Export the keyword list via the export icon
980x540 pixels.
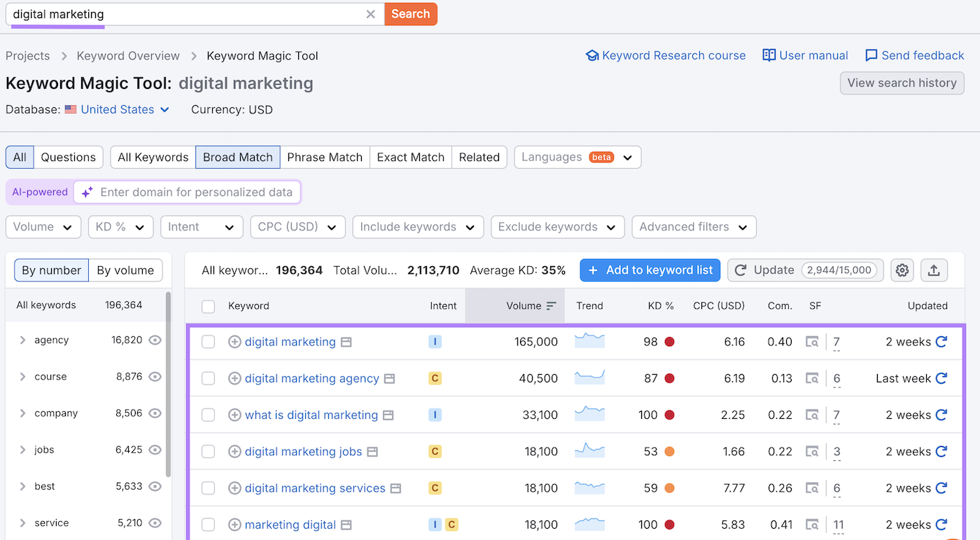click(934, 270)
